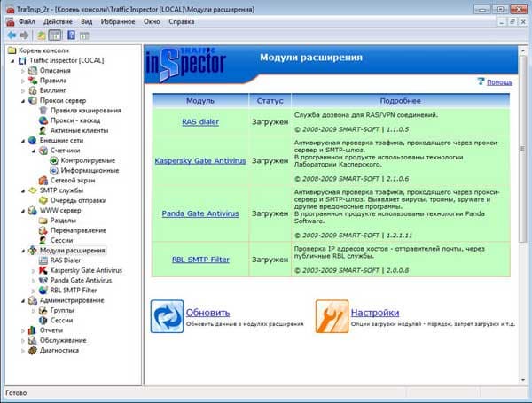The width and height of the screenshot is (532, 403).
Task: Click the Счетчики icon
Action: 43,151
